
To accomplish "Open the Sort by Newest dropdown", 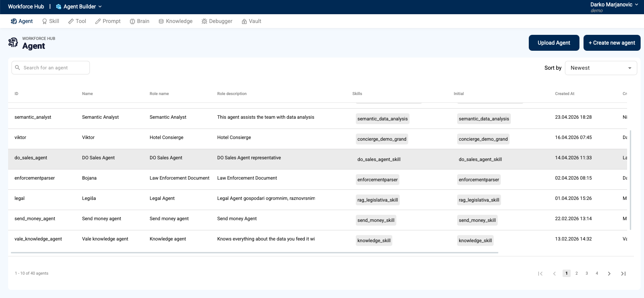I will pyautogui.click(x=601, y=68).
